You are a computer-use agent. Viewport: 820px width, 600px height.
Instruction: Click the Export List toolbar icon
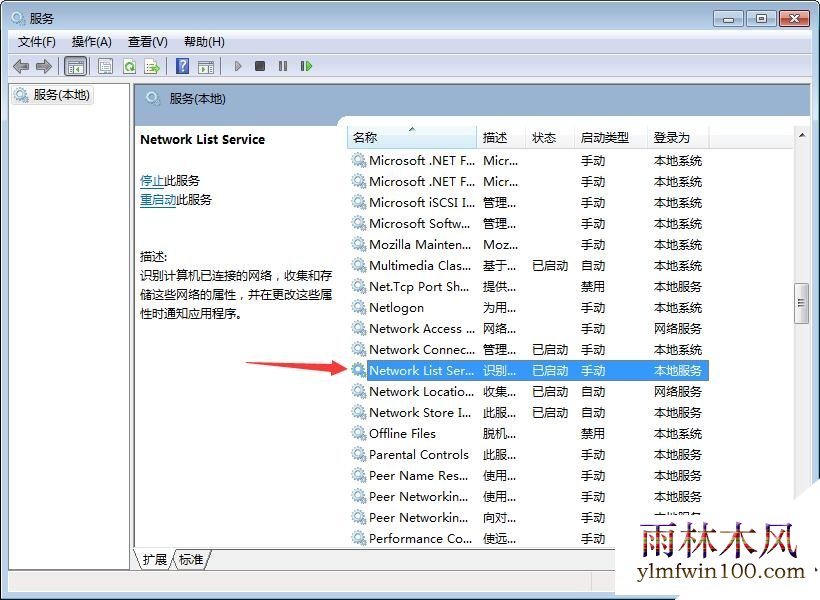152,66
